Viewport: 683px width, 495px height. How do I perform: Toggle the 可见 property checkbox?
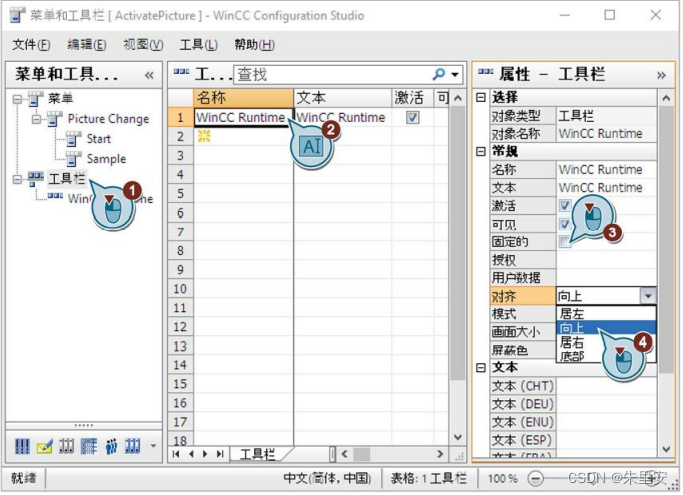pos(565,224)
